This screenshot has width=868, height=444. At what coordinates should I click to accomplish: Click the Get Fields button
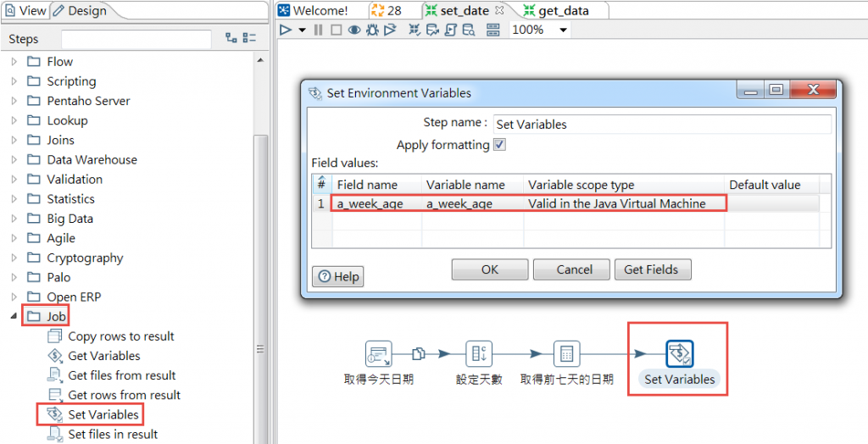[651, 269]
